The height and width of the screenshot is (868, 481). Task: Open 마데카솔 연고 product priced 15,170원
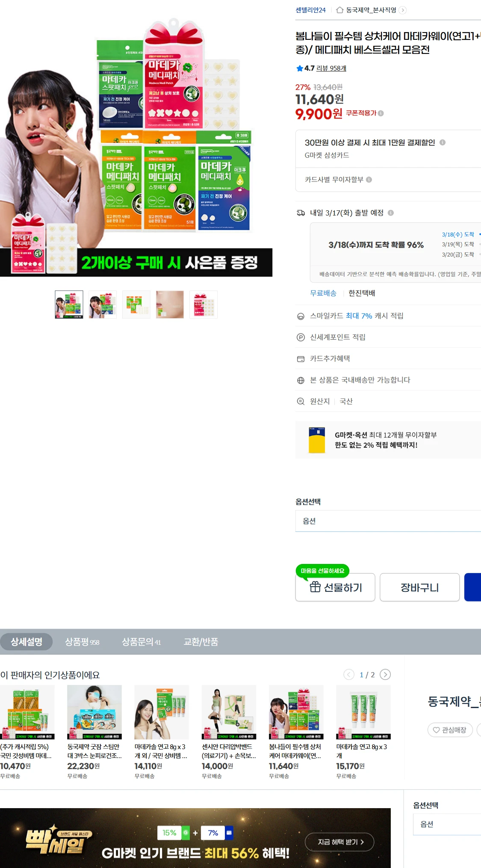363,732
